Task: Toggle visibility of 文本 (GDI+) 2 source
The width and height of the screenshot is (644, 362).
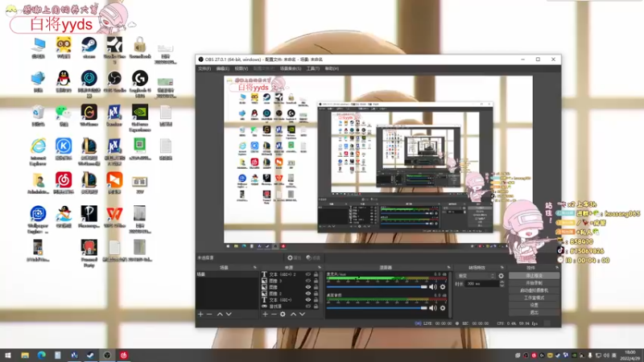Action: 308,274
